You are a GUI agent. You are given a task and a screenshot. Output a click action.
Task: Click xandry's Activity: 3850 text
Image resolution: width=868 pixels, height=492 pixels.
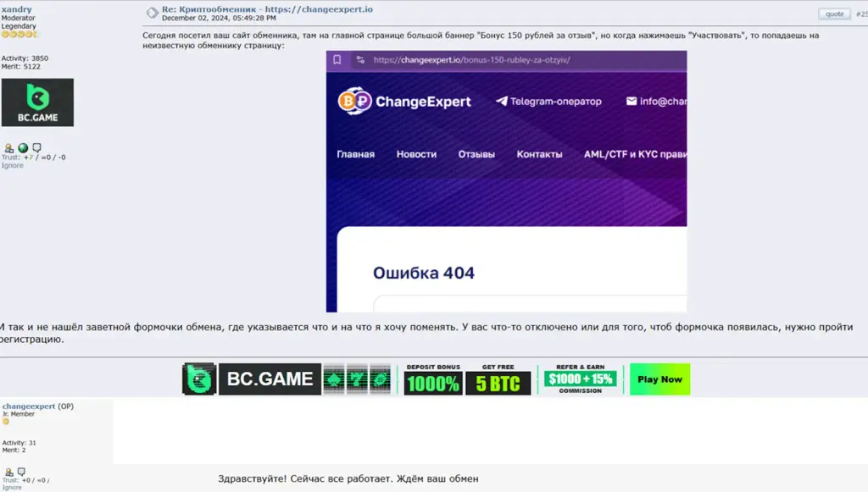click(25, 58)
